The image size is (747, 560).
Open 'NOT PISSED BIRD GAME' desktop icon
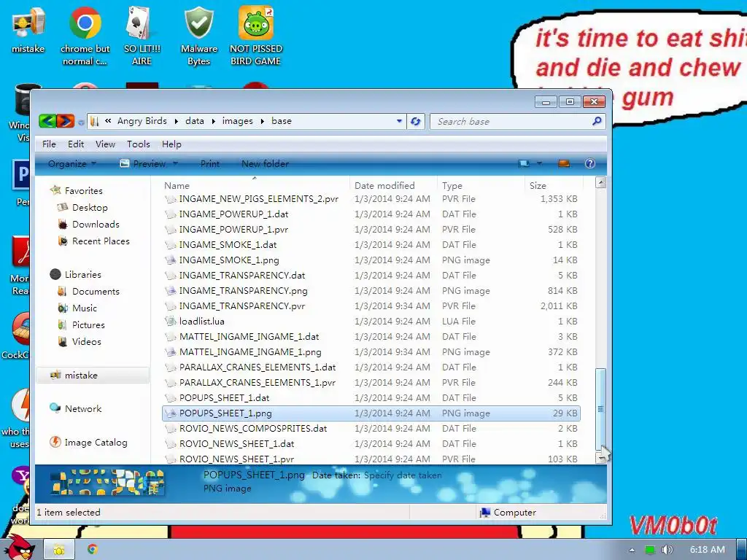pos(256,36)
